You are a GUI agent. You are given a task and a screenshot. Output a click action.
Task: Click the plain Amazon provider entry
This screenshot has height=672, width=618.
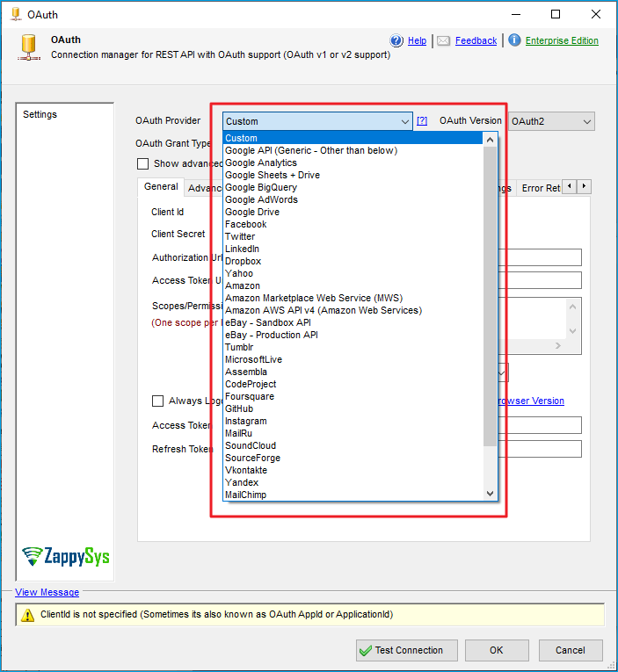[353, 285]
